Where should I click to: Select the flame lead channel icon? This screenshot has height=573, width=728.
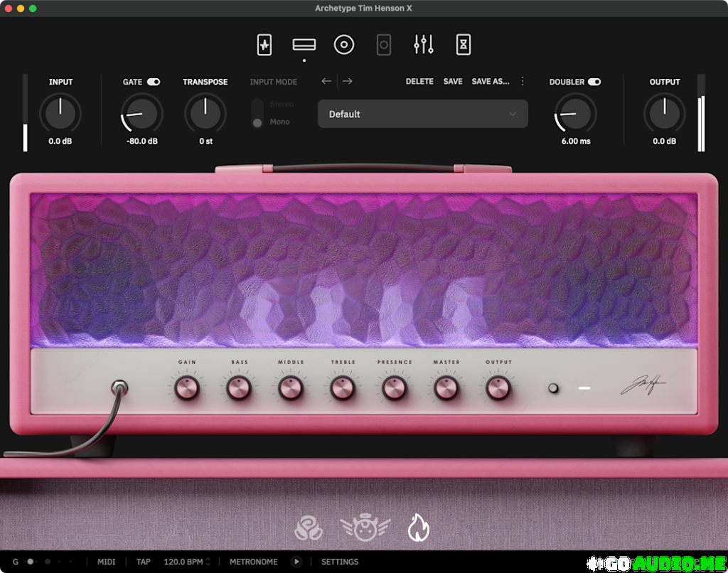coord(418,527)
